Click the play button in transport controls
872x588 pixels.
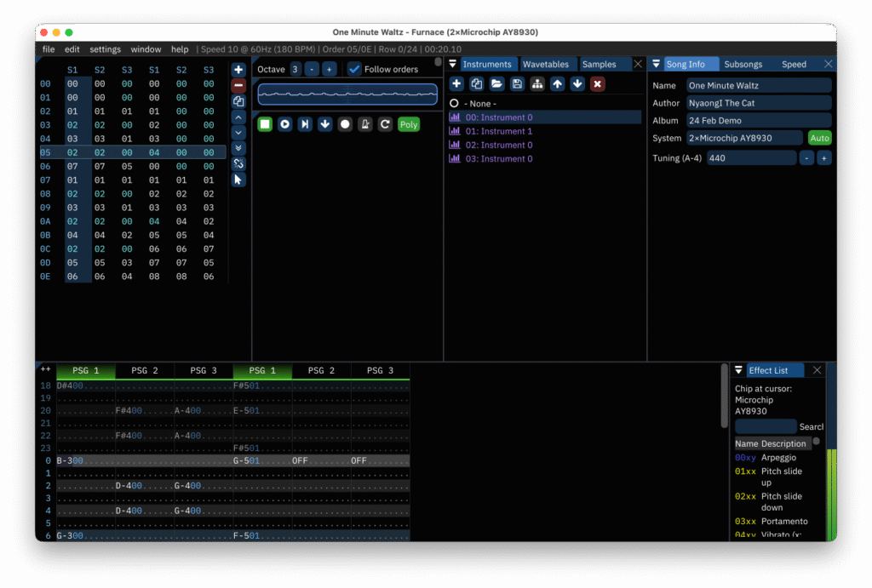tap(284, 124)
